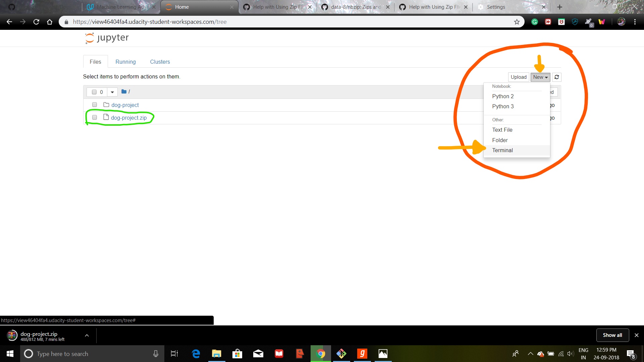This screenshot has height=362, width=644.
Task: Switch to the Running tab
Action: [x=125, y=62]
